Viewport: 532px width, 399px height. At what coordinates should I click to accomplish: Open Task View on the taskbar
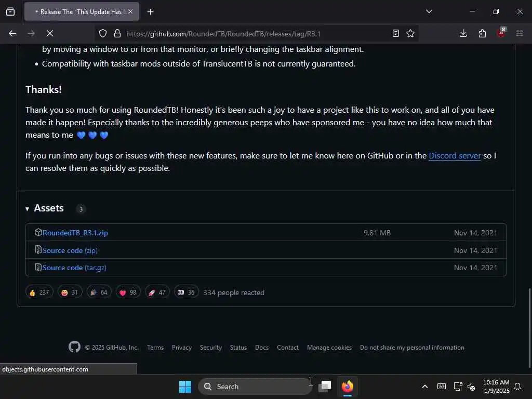click(x=325, y=386)
